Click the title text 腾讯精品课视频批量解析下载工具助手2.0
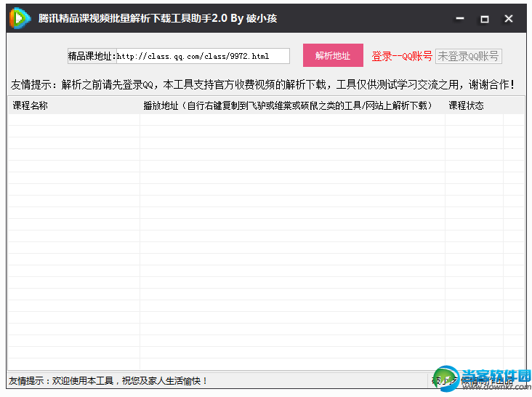532x397 pixels. click(x=133, y=18)
